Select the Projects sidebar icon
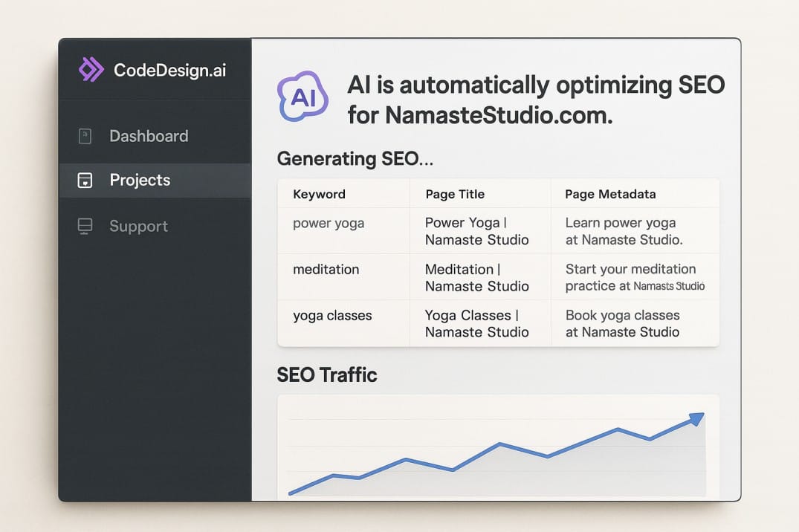 tap(85, 180)
